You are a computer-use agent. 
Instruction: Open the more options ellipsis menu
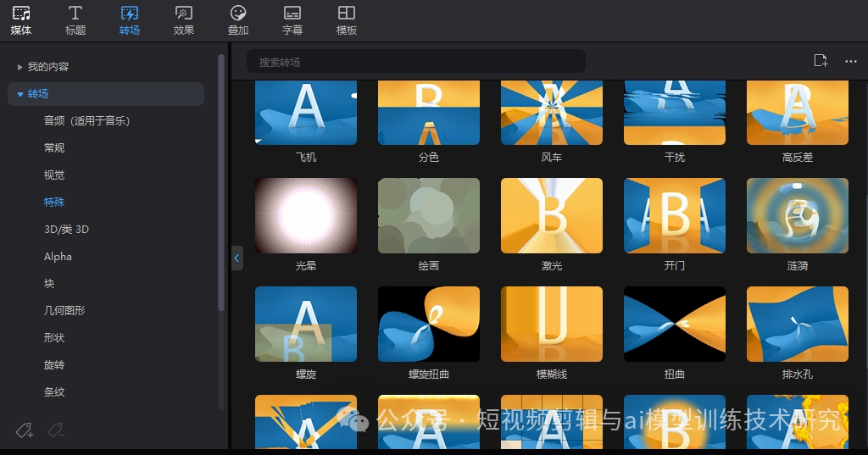coord(851,62)
